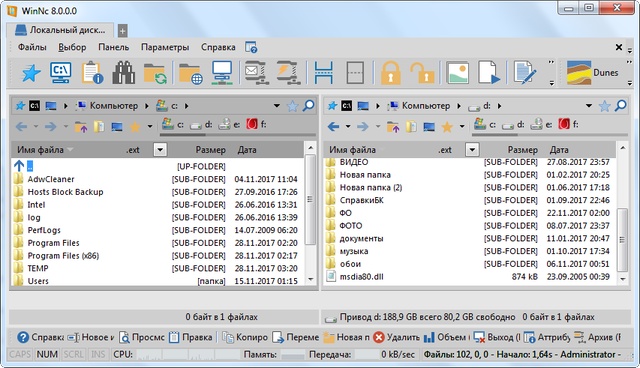640x368 pixels.
Task: Click the Удалить delete button
Action: coord(397,337)
